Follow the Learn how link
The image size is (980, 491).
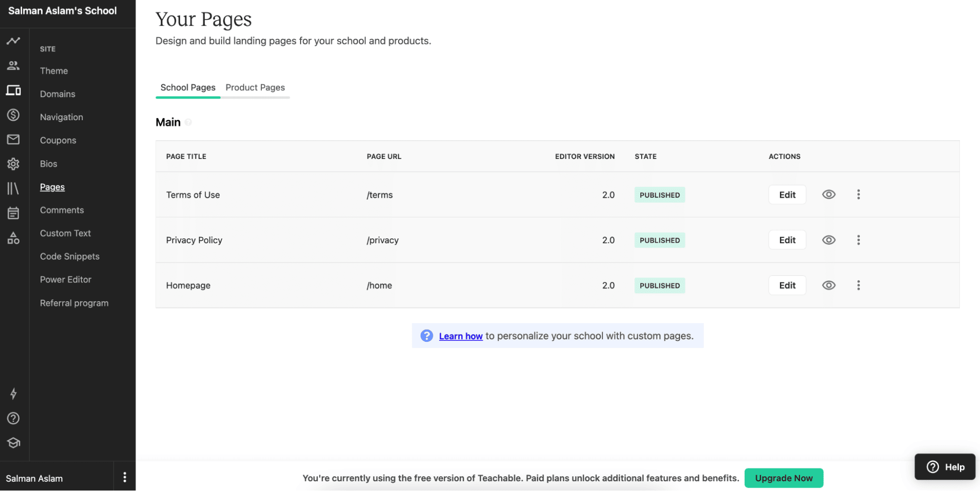tap(460, 336)
